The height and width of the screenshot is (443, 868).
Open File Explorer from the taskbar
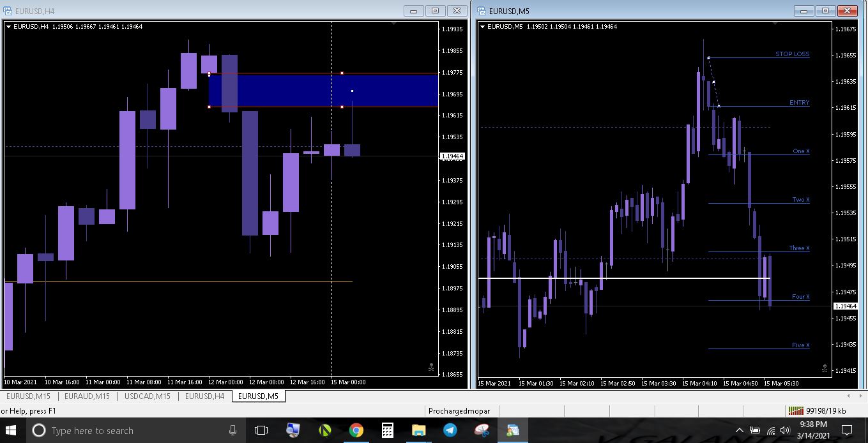[x=419, y=431]
